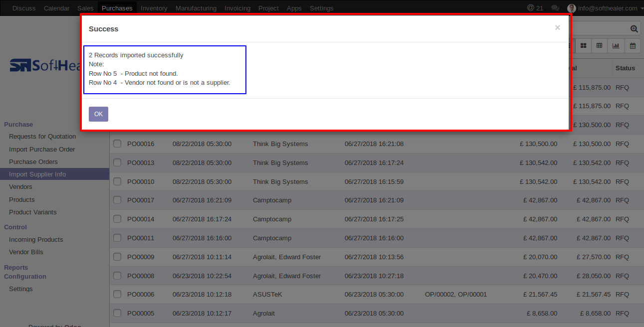This screenshot has height=327, width=644.
Task: Select the PO00010 row checkbox
Action: click(117, 181)
